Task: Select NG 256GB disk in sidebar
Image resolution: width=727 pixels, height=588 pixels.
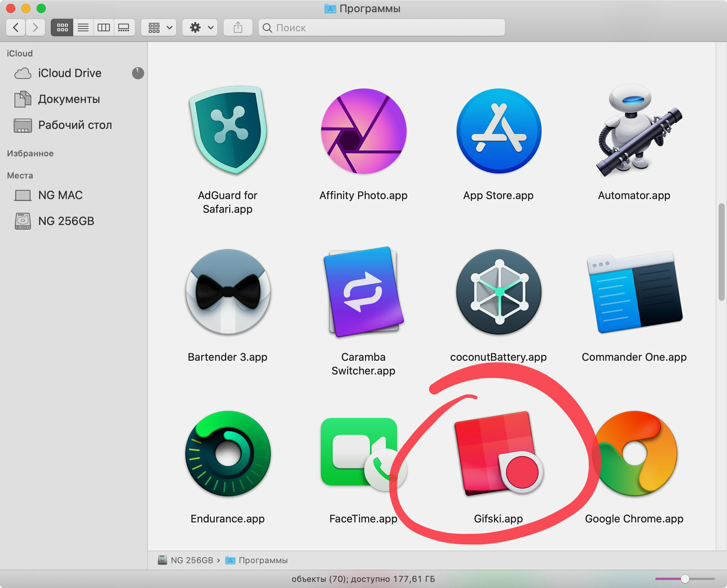Action: 66,221
